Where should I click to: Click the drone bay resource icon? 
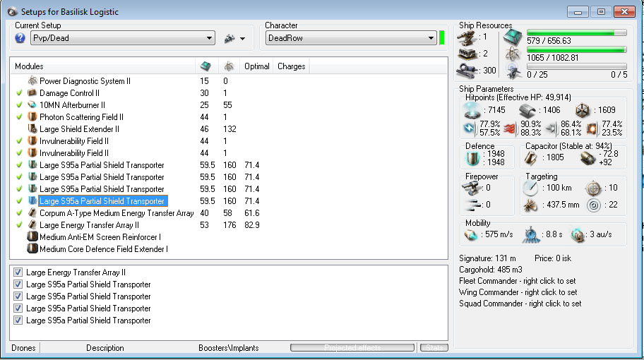tap(513, 71)
